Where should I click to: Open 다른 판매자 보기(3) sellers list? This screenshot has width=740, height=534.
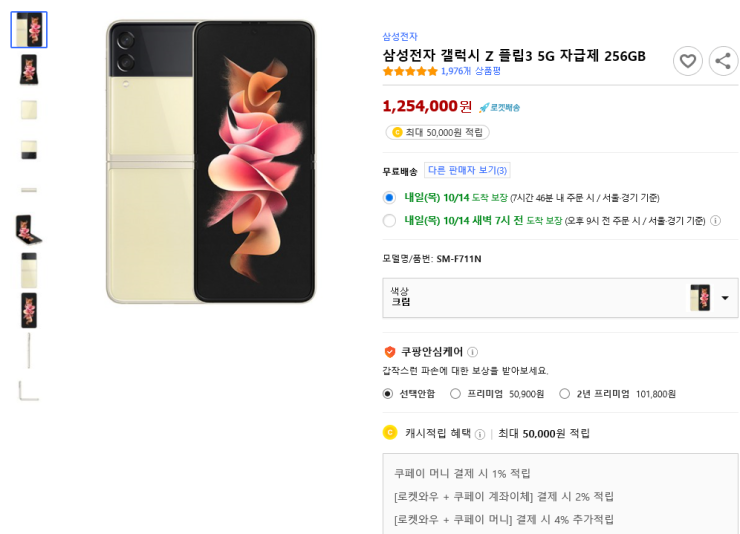pyautogui.click(x=467, y=170)
